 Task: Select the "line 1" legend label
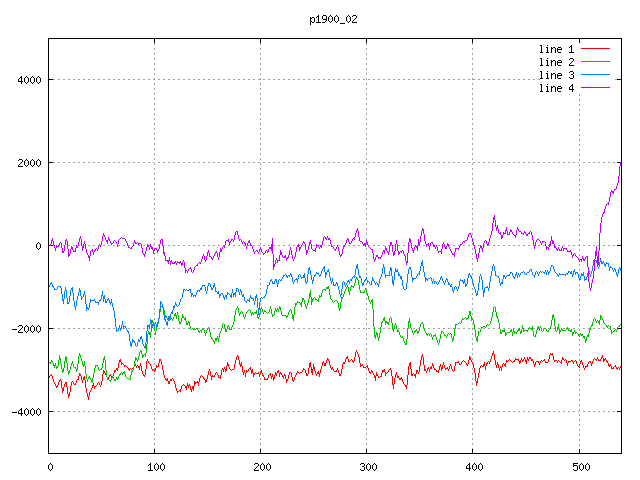(x=556, y=49)
